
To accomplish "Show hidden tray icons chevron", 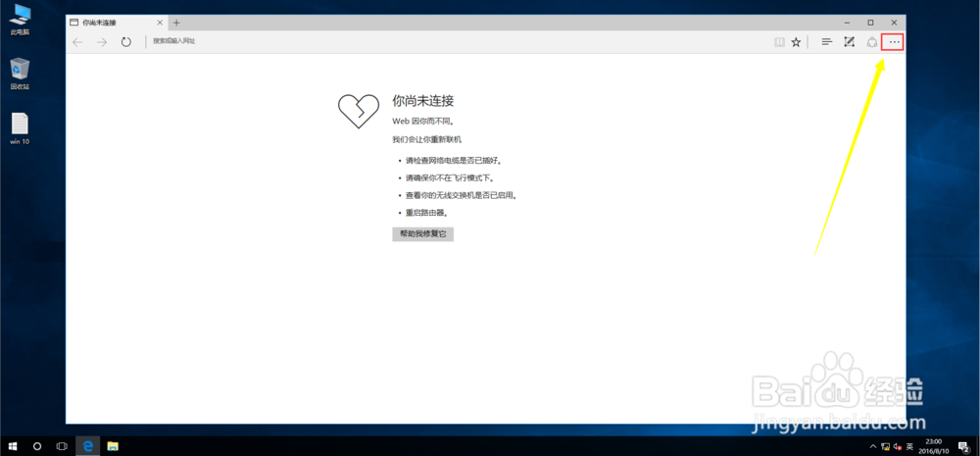I will tap(874, 446).
